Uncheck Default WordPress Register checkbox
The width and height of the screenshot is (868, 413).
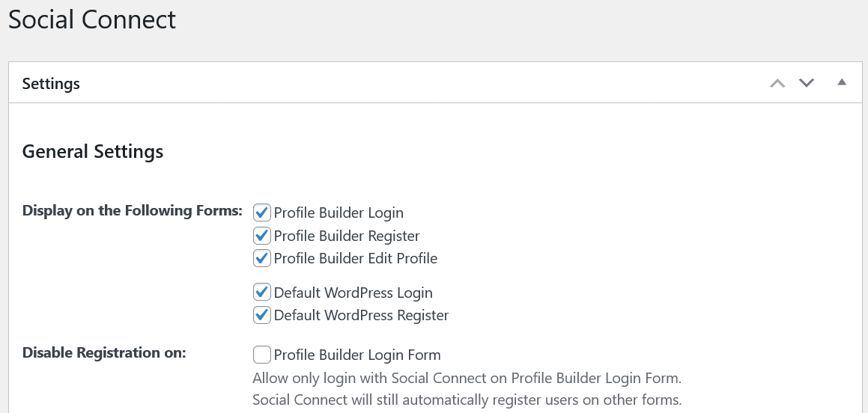(x=262, y=315)
